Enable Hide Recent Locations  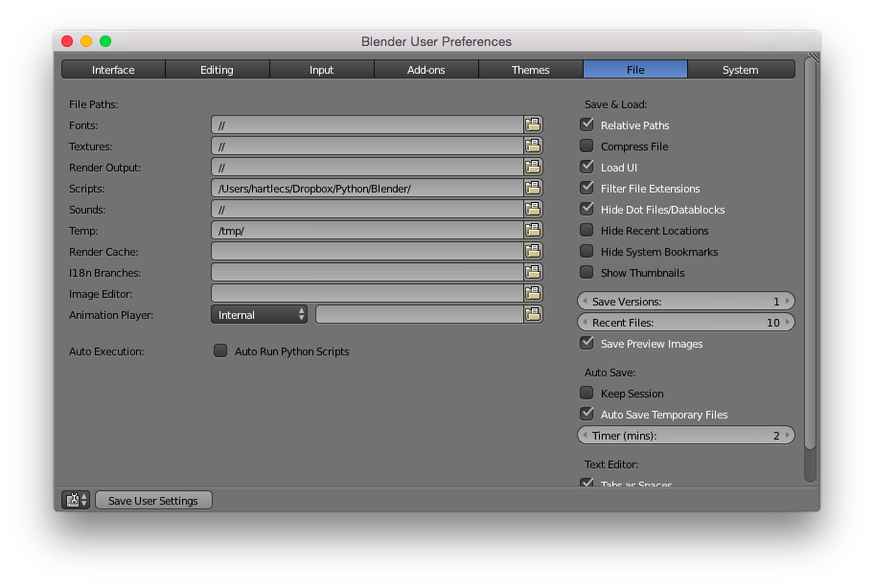pyautogui.click(x=586, y=230)
